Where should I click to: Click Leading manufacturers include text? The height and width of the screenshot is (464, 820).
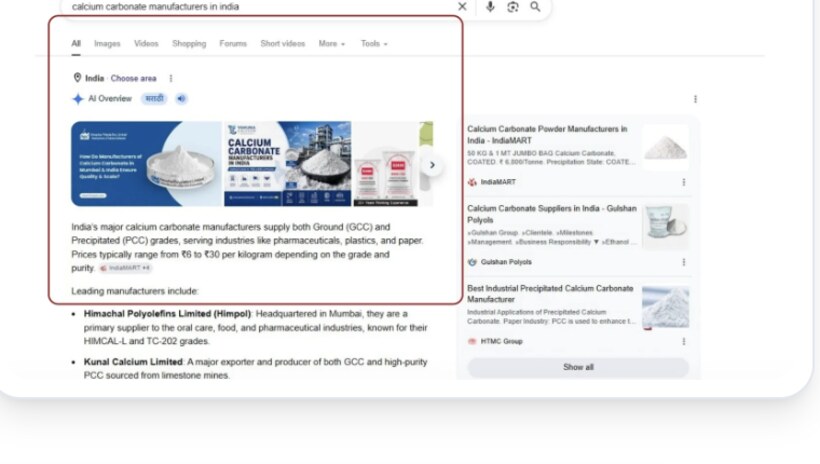pyautogui.click(x=135, y=291)
